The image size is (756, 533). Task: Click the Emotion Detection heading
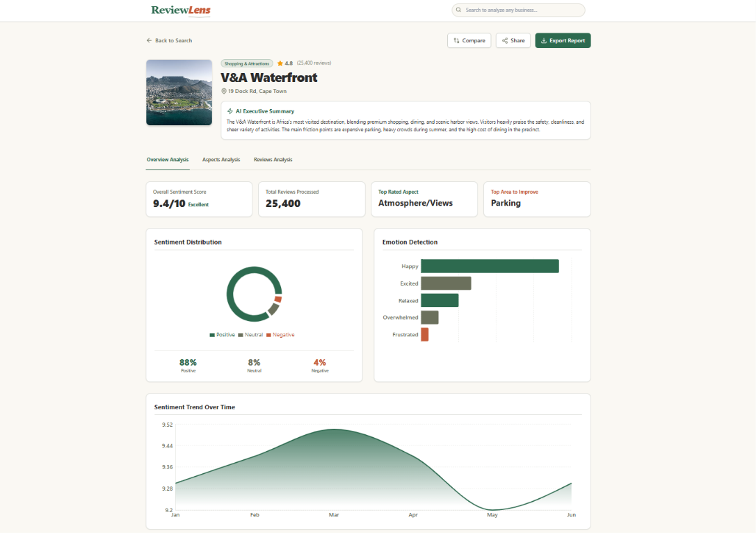pyautogui.click(x=410, y=243)
